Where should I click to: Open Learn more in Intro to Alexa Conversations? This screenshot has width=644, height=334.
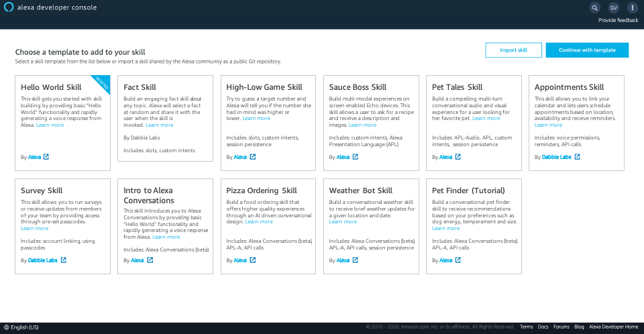166,237
